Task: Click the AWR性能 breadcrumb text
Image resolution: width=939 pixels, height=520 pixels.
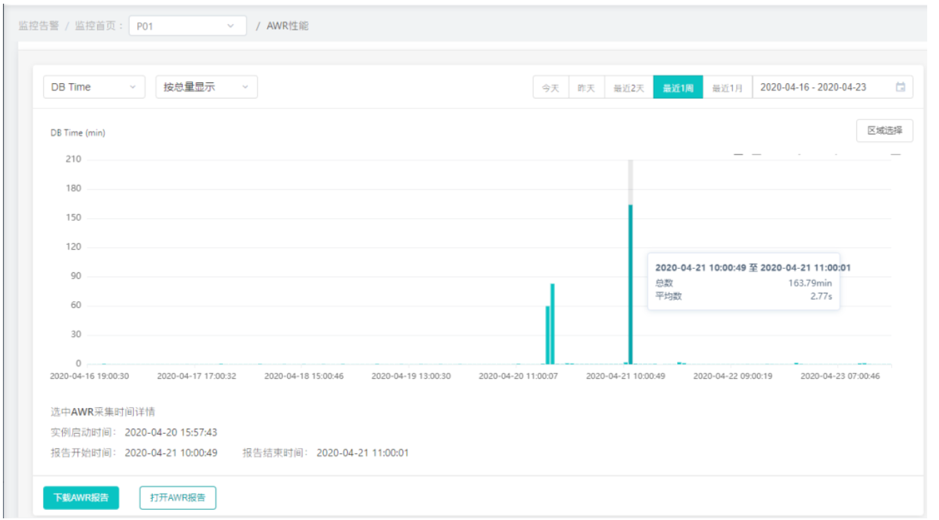Action: [x=288, y=26]
